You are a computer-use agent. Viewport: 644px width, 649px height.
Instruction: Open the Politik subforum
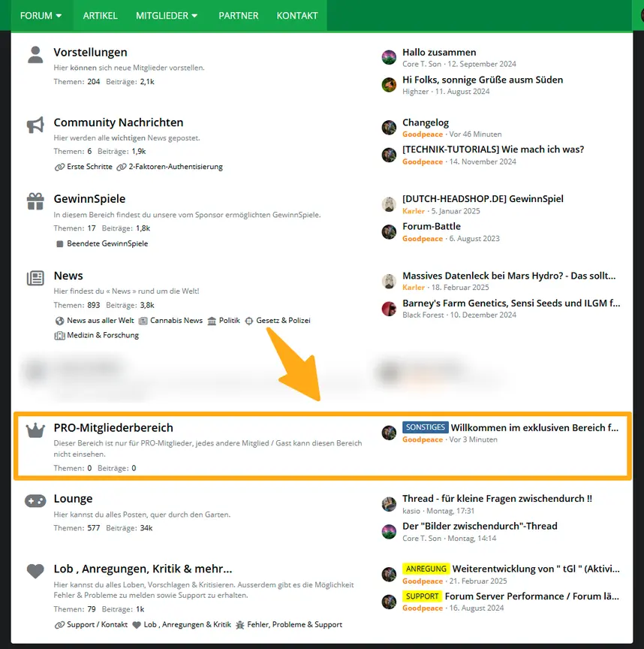230,321
